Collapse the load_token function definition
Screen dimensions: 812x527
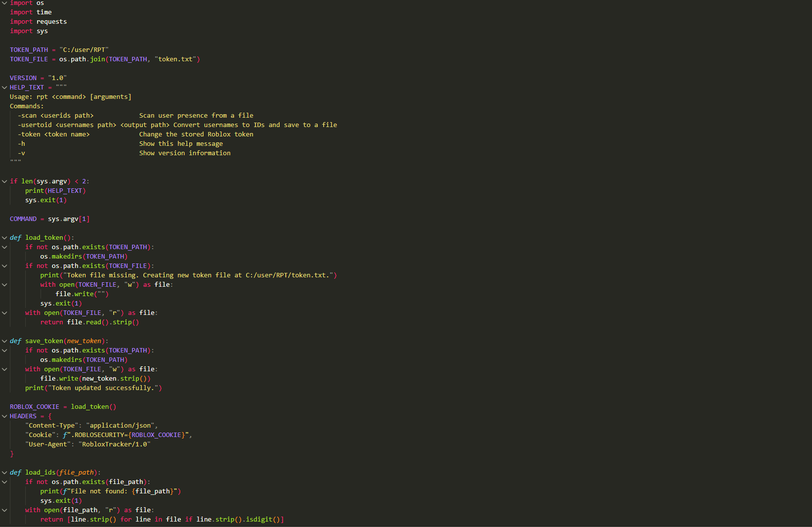pos(4,238)
